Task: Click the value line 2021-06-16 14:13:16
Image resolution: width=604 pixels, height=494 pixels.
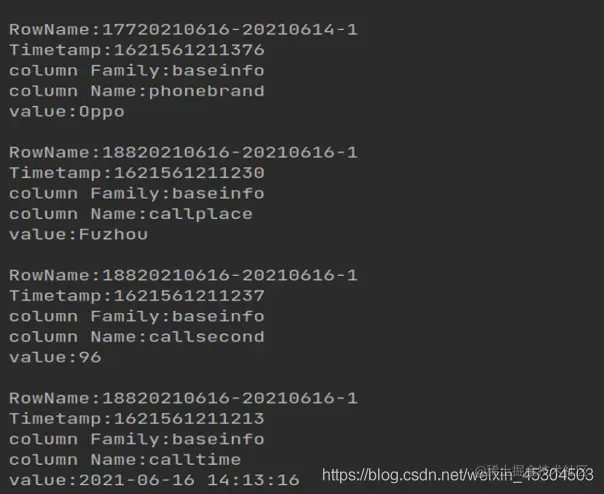Action: pos(154,481)
